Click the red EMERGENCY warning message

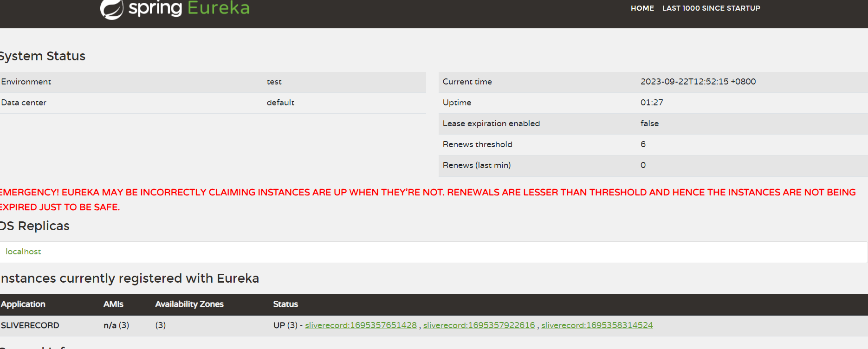click(x=428, y=200)
